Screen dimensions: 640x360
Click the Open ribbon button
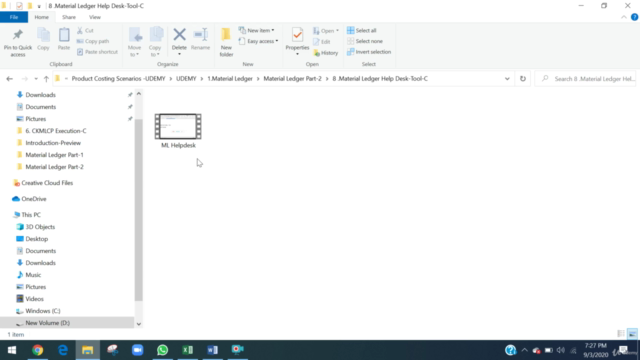point(326,31)
